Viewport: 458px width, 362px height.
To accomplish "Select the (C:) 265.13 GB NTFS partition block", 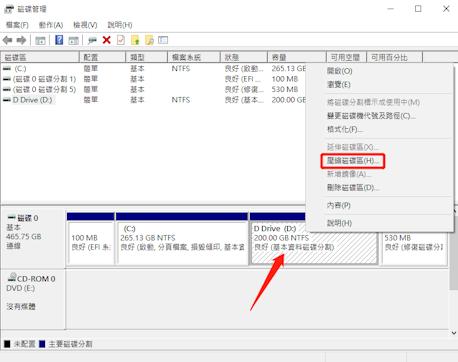I will click(182, 239).
